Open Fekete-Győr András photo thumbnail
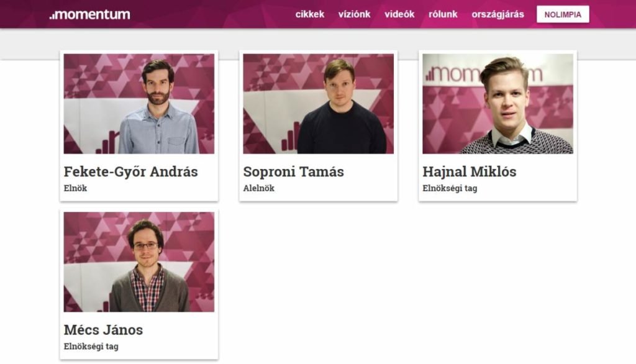The height and width of the screenshot is (364, 636). (x=139, y=104)
